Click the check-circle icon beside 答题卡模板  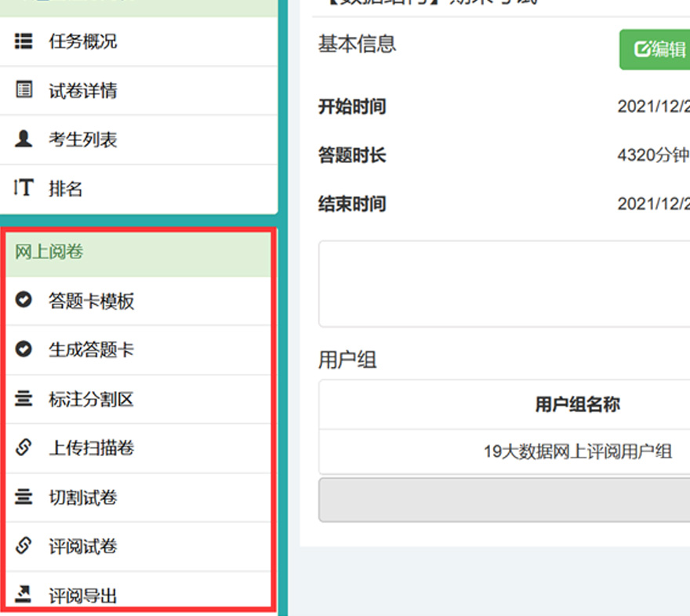point(24,300)
